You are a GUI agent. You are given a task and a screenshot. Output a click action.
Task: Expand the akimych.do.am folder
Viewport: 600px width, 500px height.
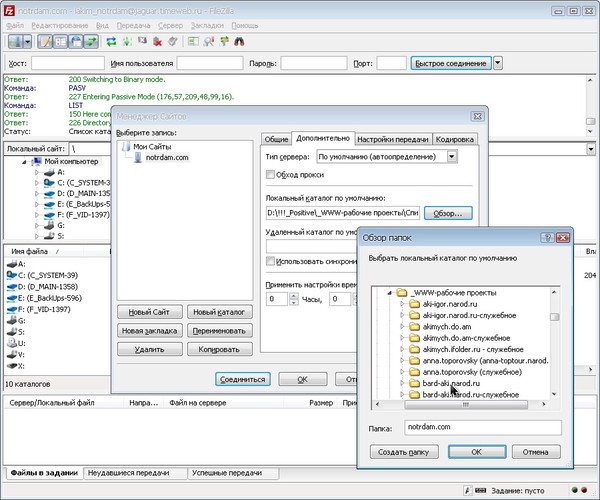pyautogui.click(x=402, y=327)
